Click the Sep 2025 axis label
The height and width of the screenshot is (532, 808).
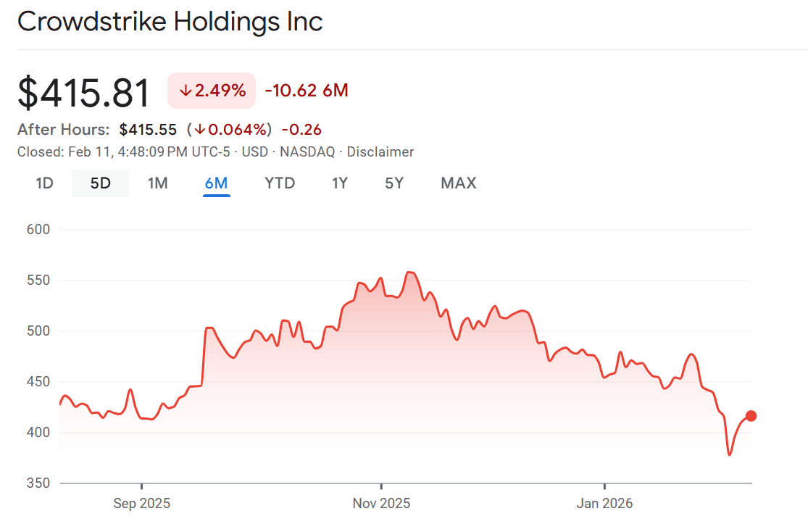tap(142, 503)
